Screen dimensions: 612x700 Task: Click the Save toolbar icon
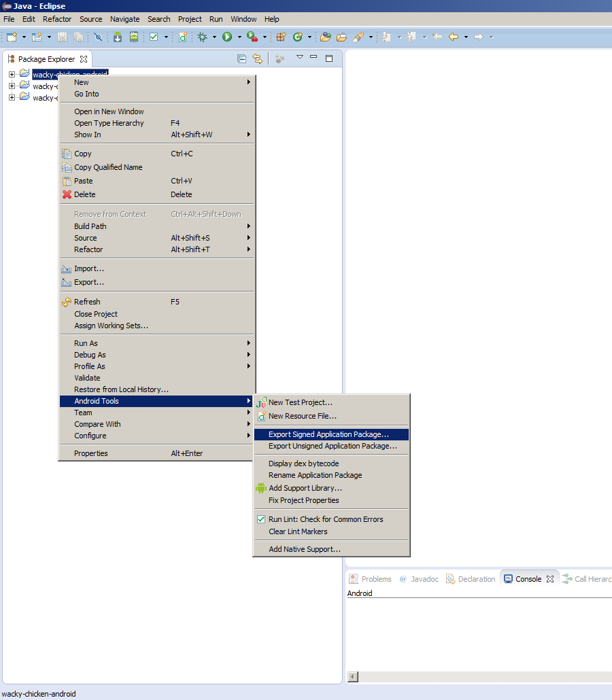(62, 37)
